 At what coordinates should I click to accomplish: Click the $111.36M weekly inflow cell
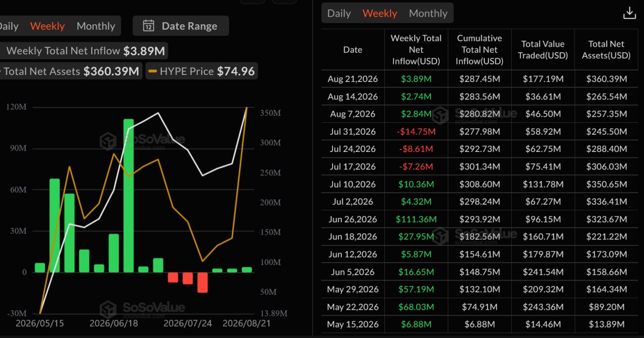(416, 219)
